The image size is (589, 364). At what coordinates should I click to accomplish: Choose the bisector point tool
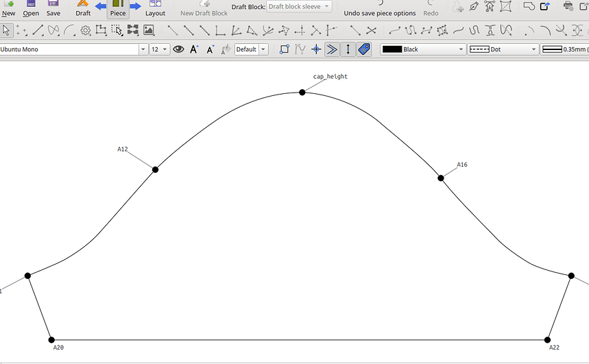pyautogui.click(x=237, y=30)
